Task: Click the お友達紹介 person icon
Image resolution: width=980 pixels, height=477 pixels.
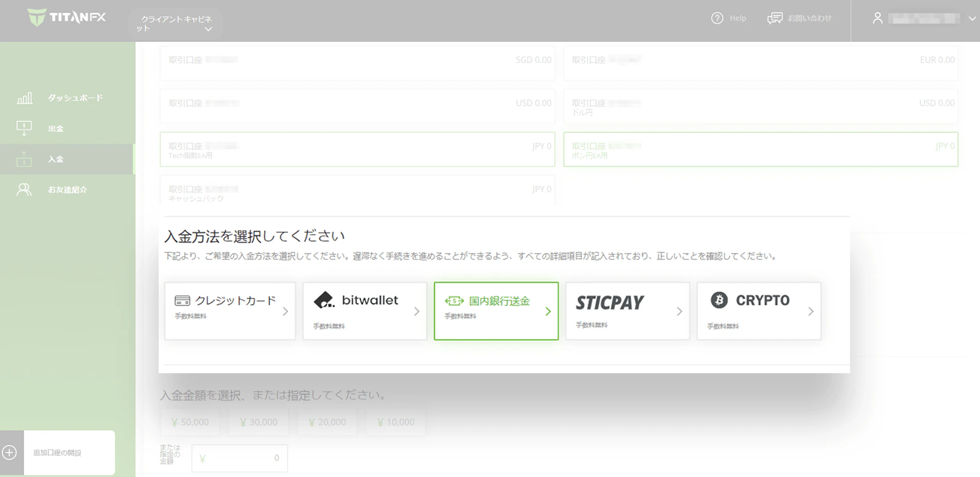Action: [x=24, y=190]
